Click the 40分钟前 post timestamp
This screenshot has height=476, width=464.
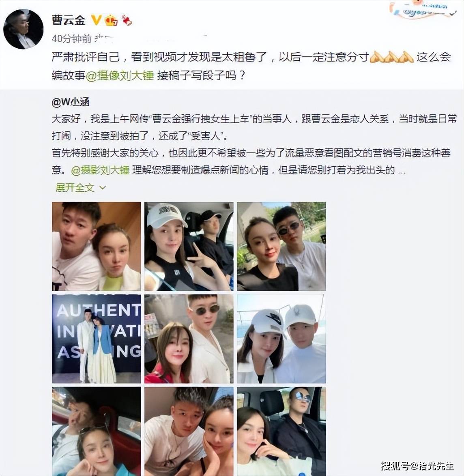click(x=72, y=38)
